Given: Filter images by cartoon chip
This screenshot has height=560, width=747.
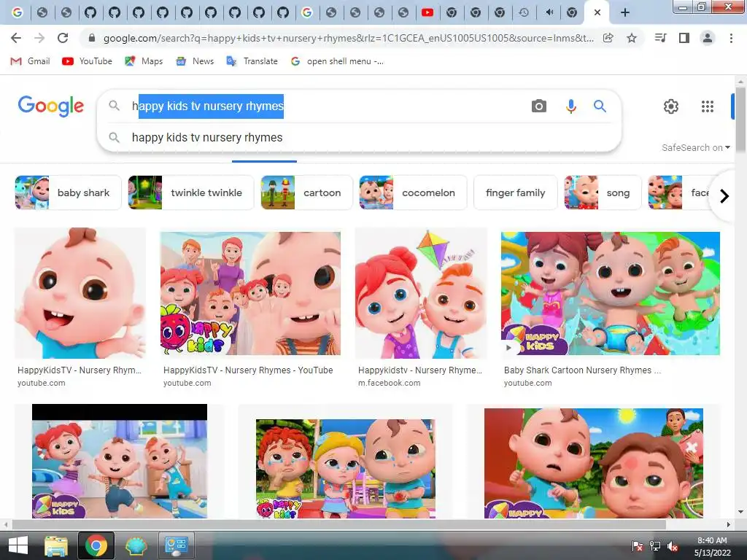Looking at the screenshot, I should click(306, 192).
